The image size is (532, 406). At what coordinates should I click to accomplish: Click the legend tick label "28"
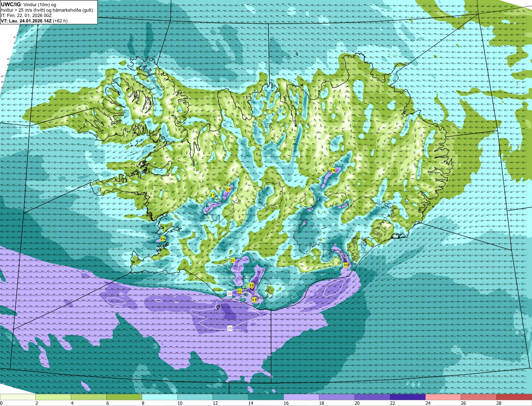(498, 403)
